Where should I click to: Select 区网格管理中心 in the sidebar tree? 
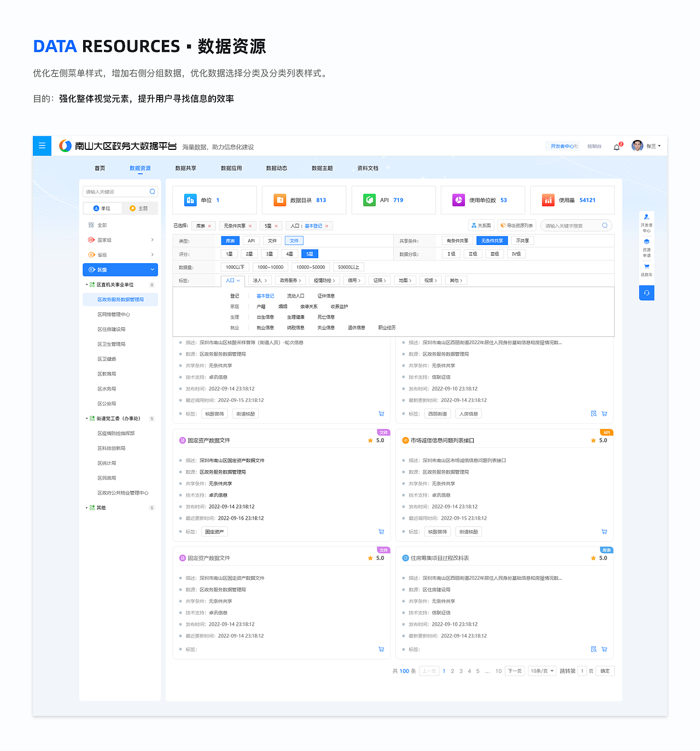114,315
